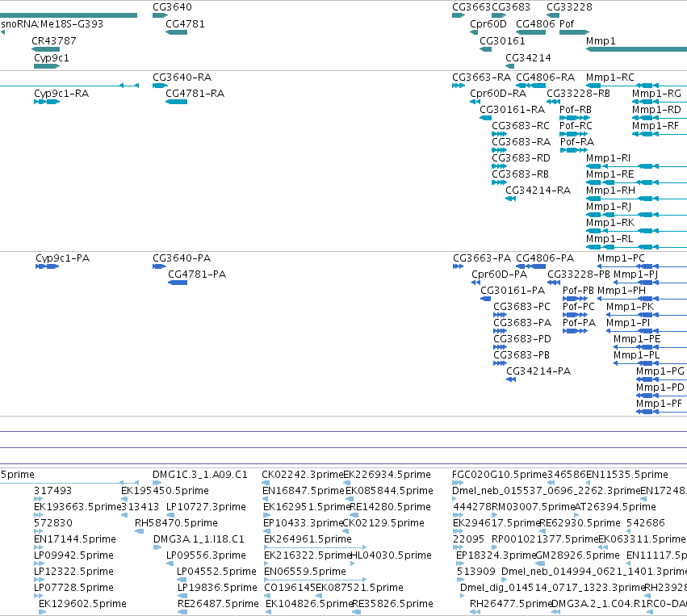Select the Cpr60D-PA protein
The image size is (687, 616).
click(475, 283)
